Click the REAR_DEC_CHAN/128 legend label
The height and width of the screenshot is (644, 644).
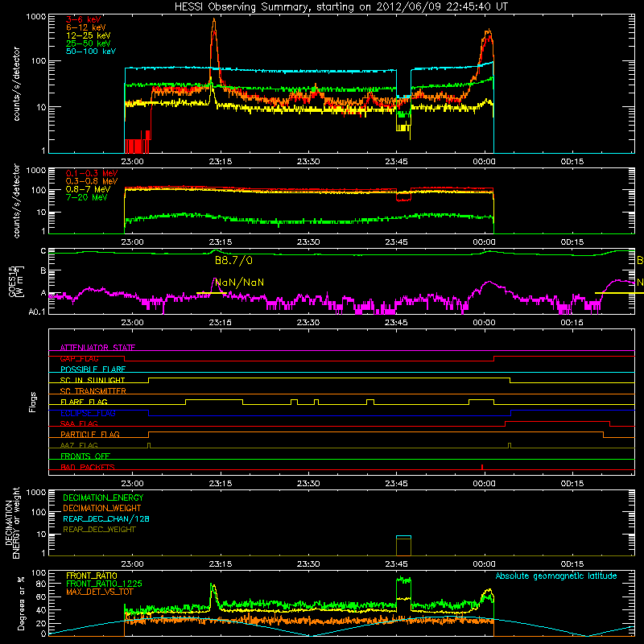106,519
